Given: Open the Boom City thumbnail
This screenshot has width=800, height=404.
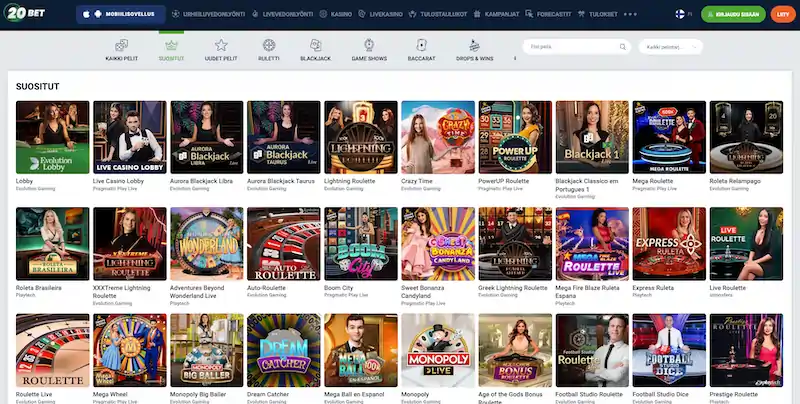Looking at the screenshot, I should point(361,244).
